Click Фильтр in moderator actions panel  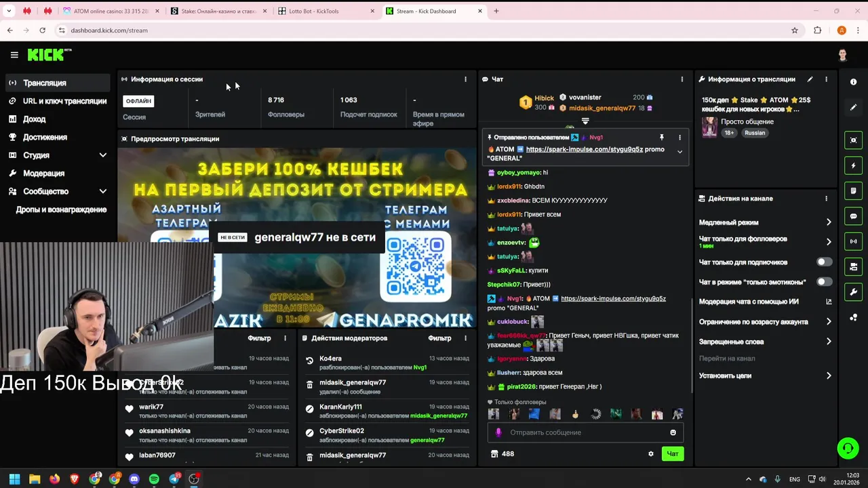pos(439,338)
